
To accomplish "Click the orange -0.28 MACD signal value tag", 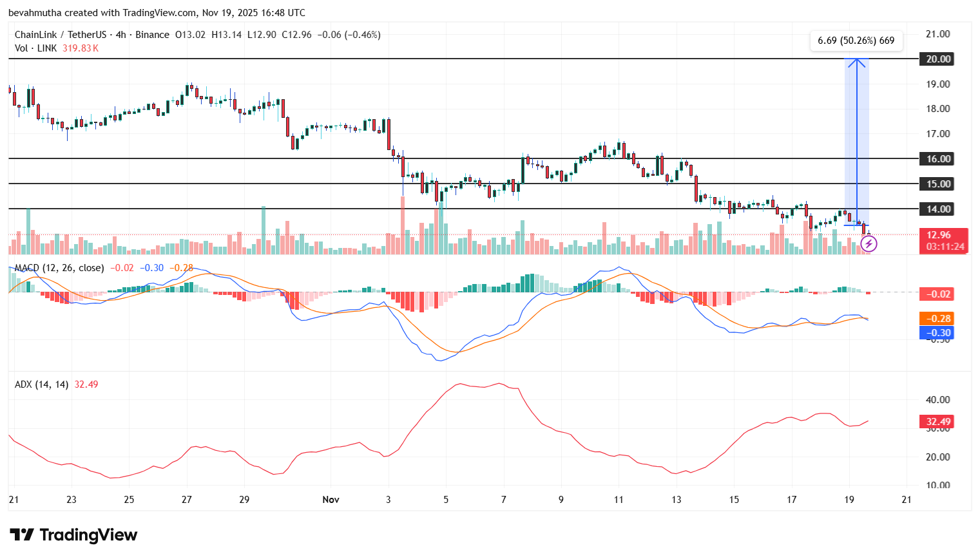I will (936, 318).
